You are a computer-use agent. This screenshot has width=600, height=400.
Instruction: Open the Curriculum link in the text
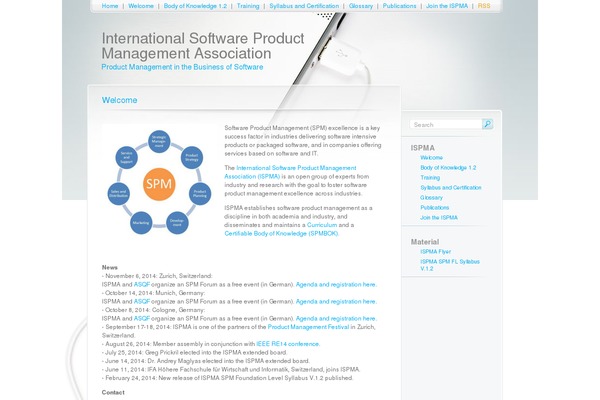pos(322,225)
